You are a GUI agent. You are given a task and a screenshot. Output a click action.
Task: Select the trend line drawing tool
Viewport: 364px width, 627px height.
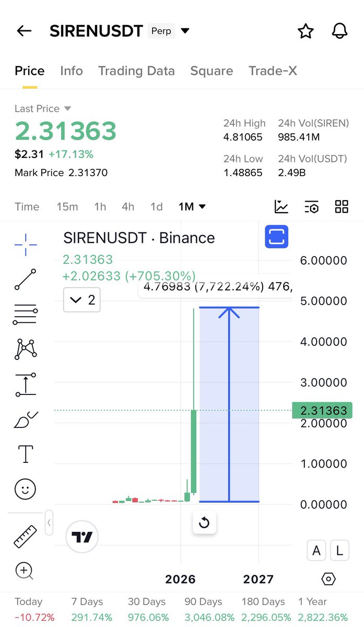click(26, 279)
